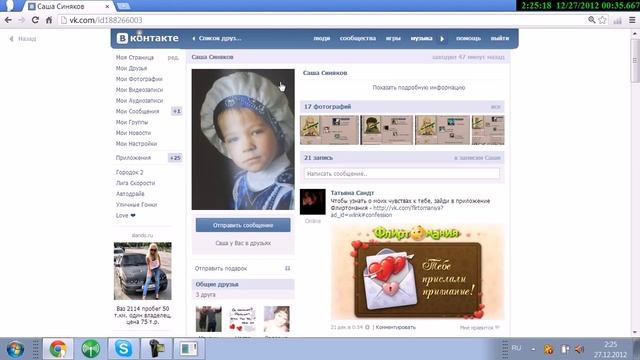This screenshot has width=640, height=360.
Task: Open the large profile photo
Action: [x=243, y=139]
